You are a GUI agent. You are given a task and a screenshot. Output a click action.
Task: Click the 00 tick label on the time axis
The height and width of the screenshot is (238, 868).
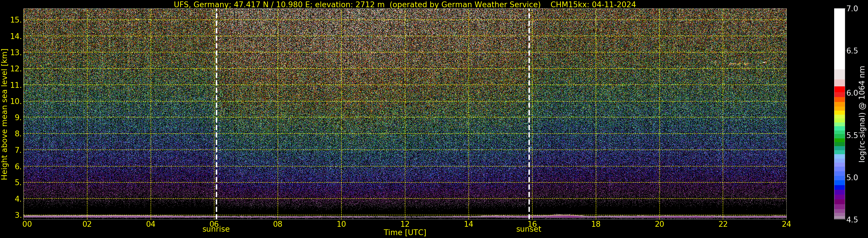pos(27,224)
